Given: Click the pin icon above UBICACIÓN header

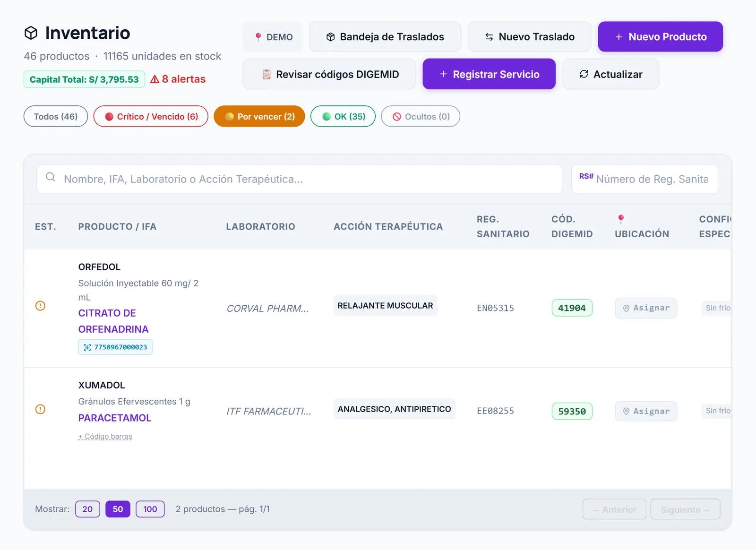Looking at the screenshot, I should click(621, 219).
